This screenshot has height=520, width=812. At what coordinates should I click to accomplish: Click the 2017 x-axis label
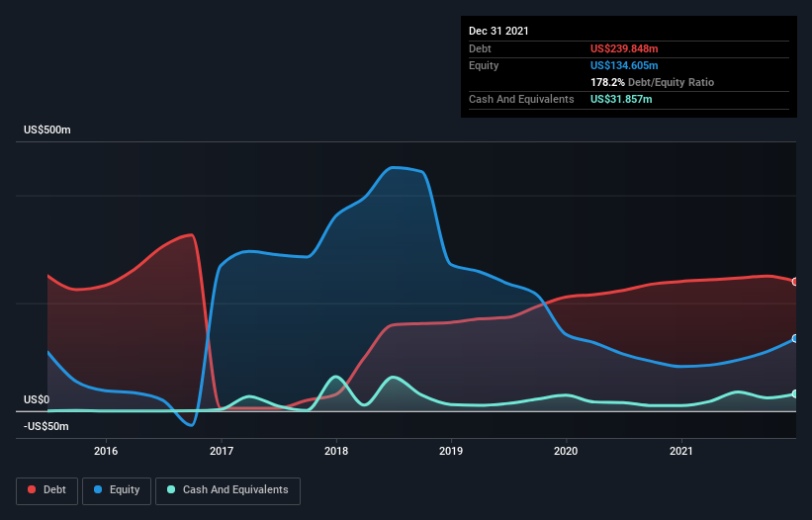coord(222,451)
